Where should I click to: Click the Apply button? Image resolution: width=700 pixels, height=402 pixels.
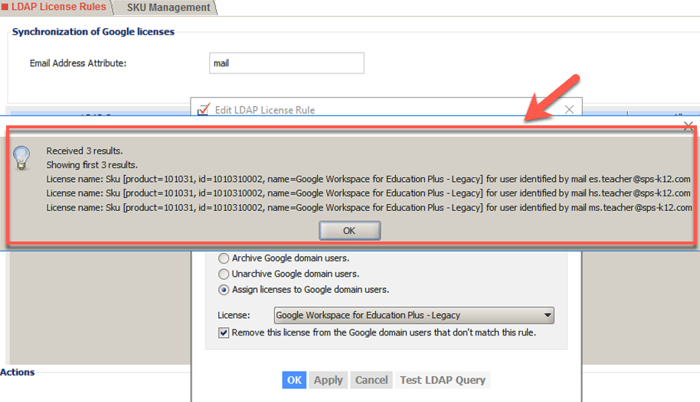(328, 380)
